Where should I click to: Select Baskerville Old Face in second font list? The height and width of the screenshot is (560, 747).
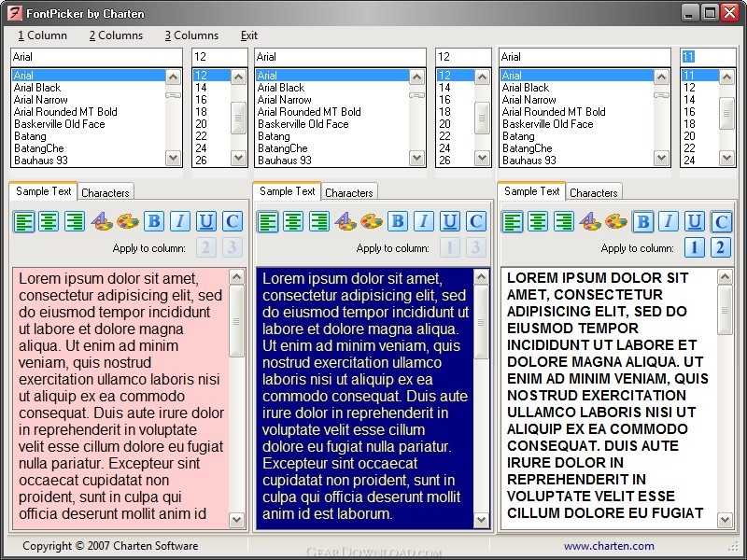[303, 124]
